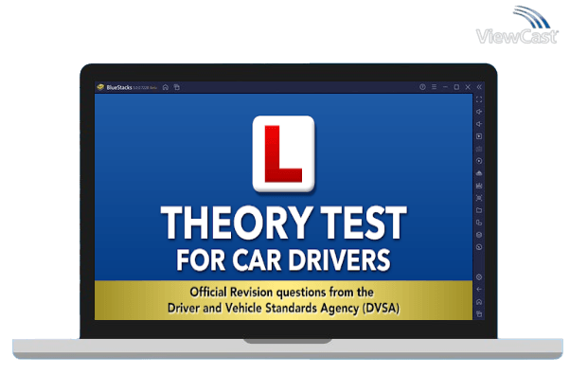The height and width of the screenshot is (392, 570).
Task: Toggle full screen in the side toolbar
Action: [479, 99]
